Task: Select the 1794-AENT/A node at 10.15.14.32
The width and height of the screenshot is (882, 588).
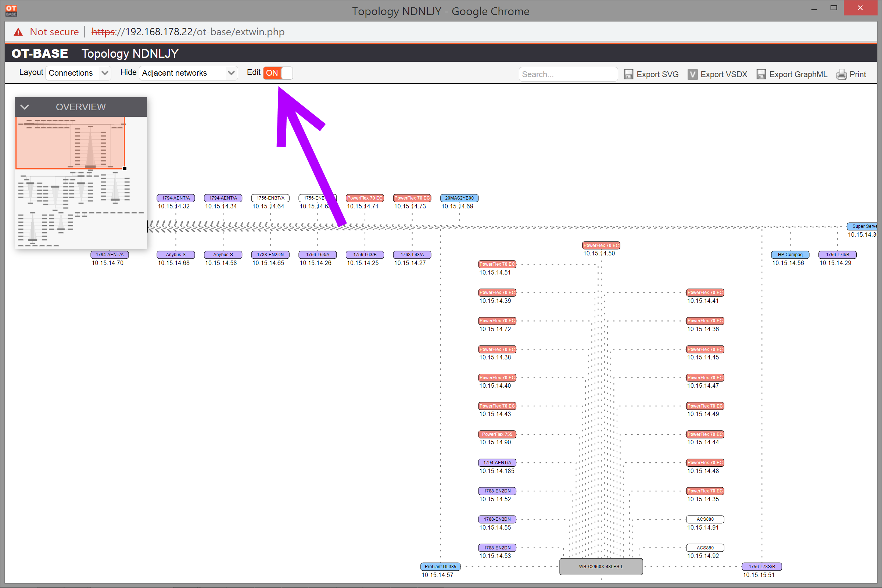Action: click(176, 198)
